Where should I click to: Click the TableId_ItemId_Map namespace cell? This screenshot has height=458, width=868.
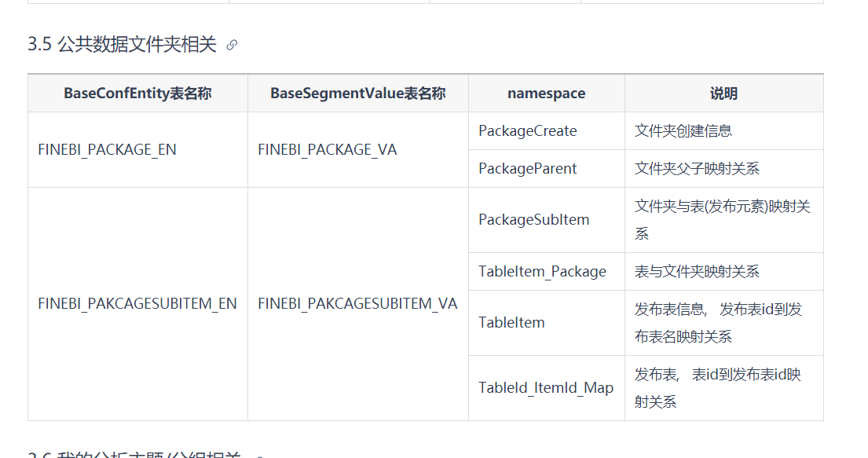point(547,388)
